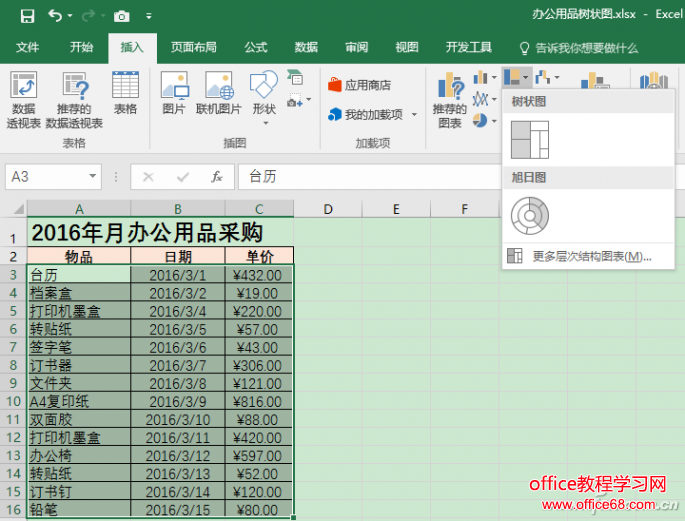
Task: Open the Name Box dropdown arrow
Action: pos(93,177)
